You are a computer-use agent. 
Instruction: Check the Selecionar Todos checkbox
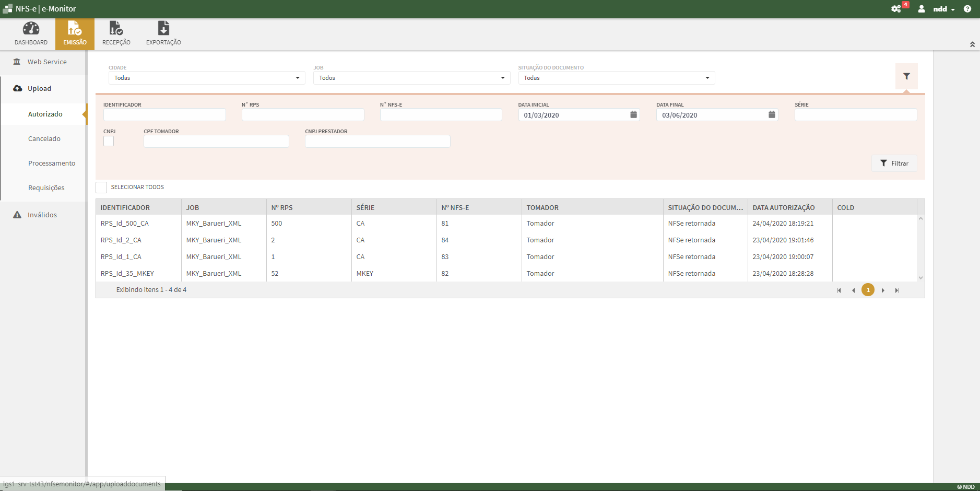point(101,188)
